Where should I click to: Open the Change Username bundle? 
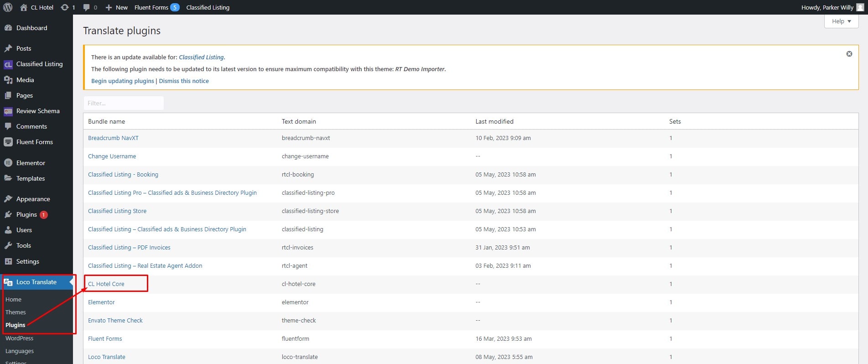pos(112,156)
